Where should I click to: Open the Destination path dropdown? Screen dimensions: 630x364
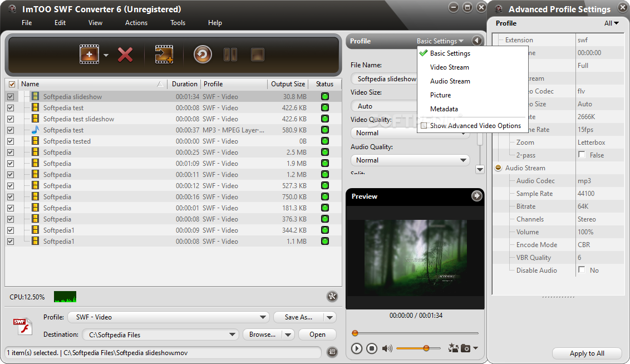tap(160, 335)
